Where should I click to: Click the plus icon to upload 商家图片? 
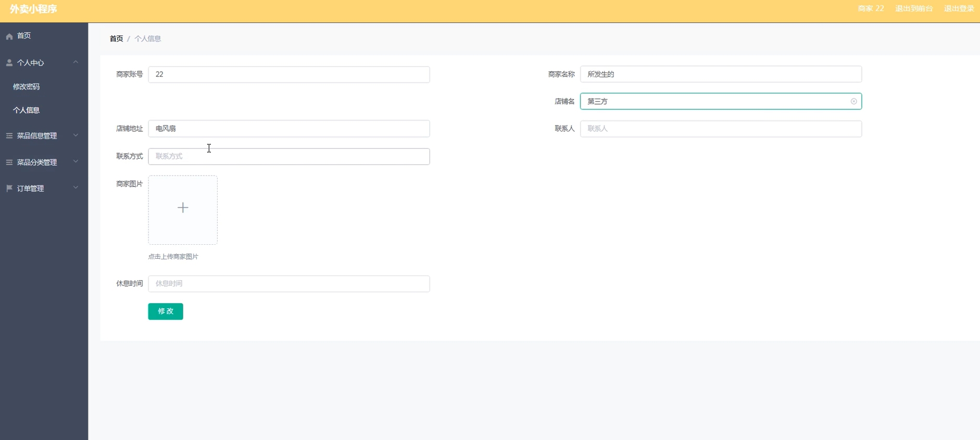click(183, 208)
